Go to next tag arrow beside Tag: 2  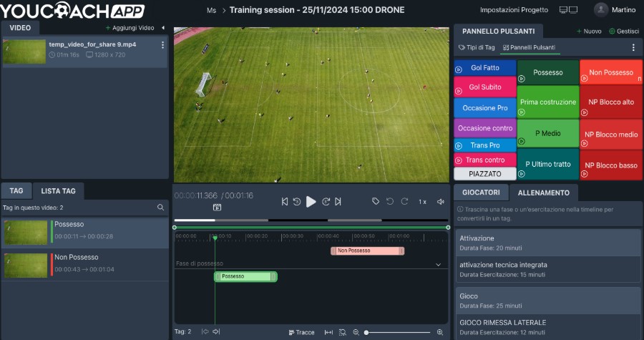[216, 331]
